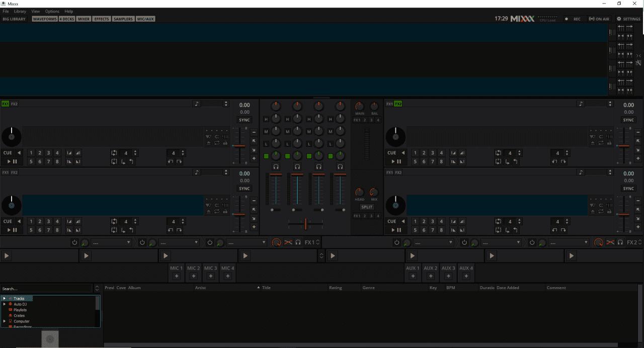The image size is (644, 348).
Task: Open the Library menu
Action: [20, 11]
